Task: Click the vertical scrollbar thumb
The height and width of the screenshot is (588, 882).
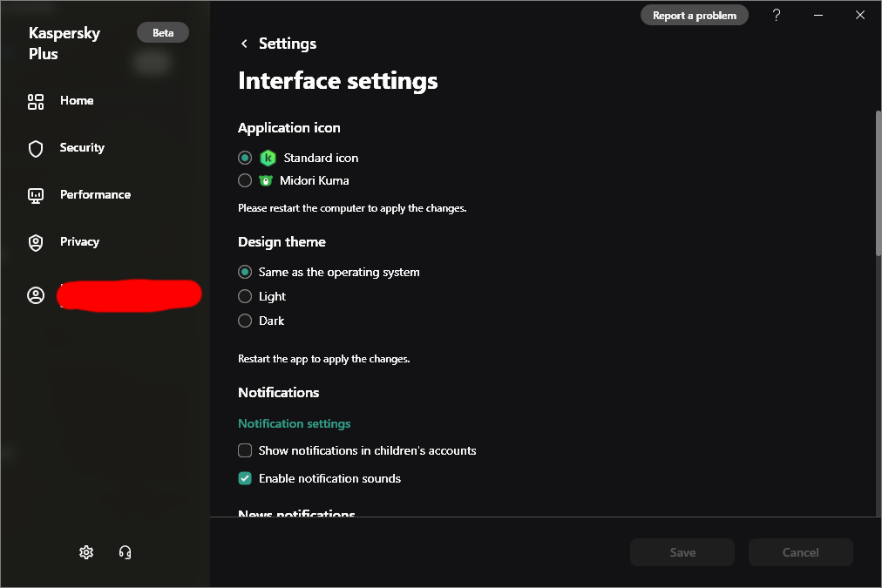Action: click(878, 184)
